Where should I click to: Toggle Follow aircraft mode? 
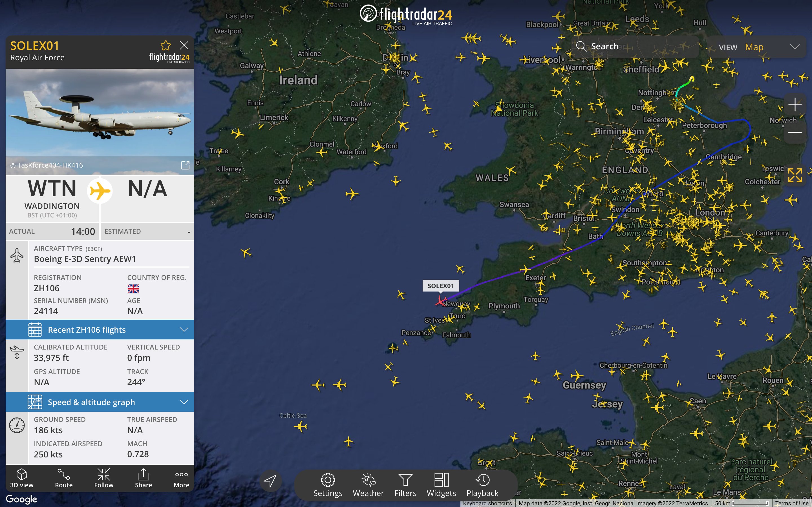tap(104, 478)
